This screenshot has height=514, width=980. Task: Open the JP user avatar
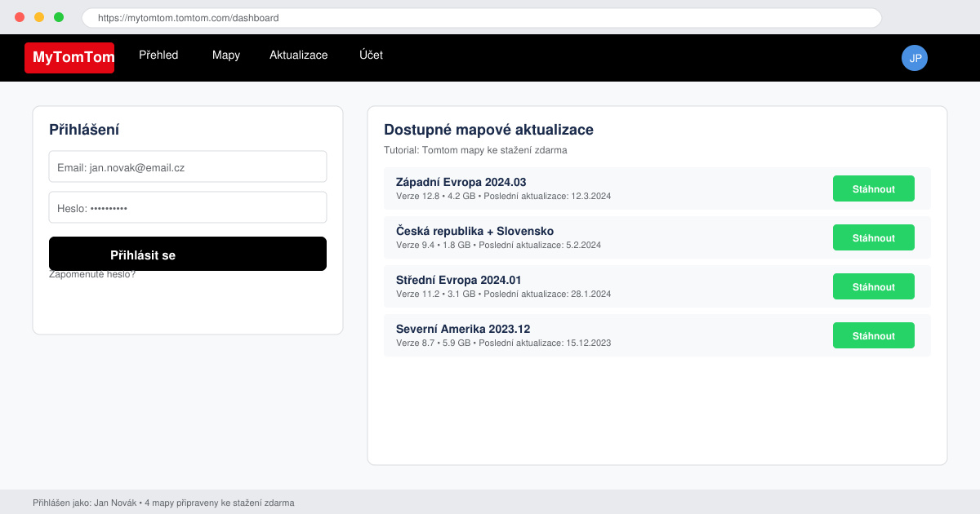(915, 58)
